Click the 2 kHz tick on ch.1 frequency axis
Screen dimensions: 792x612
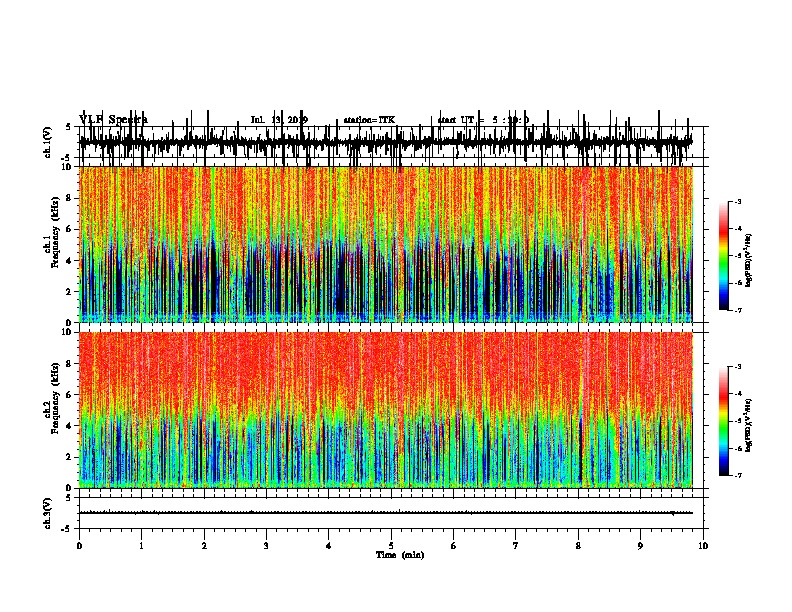tap(70, 292)
